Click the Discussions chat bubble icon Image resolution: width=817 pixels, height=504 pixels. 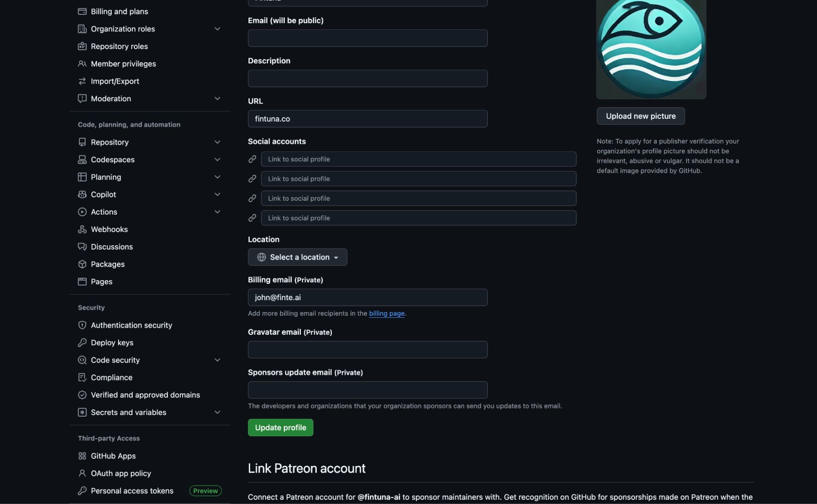[x=82, y=247]
